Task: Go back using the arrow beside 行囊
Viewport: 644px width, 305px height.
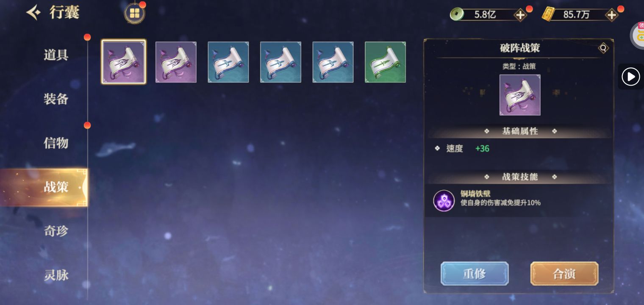Action: 33,13
